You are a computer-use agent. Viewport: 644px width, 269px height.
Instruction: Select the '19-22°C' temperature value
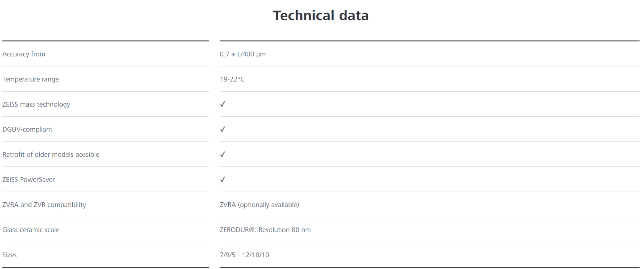232,79
